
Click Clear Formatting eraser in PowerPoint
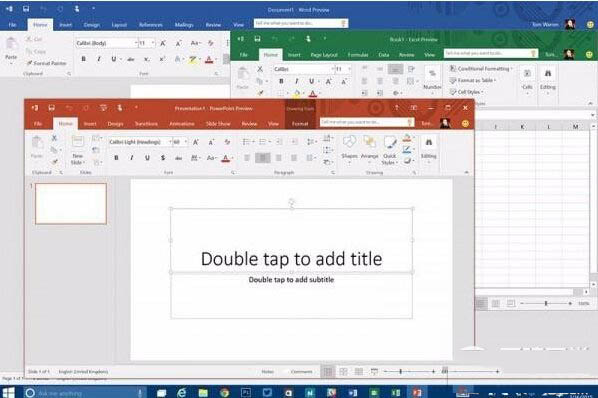227,142
